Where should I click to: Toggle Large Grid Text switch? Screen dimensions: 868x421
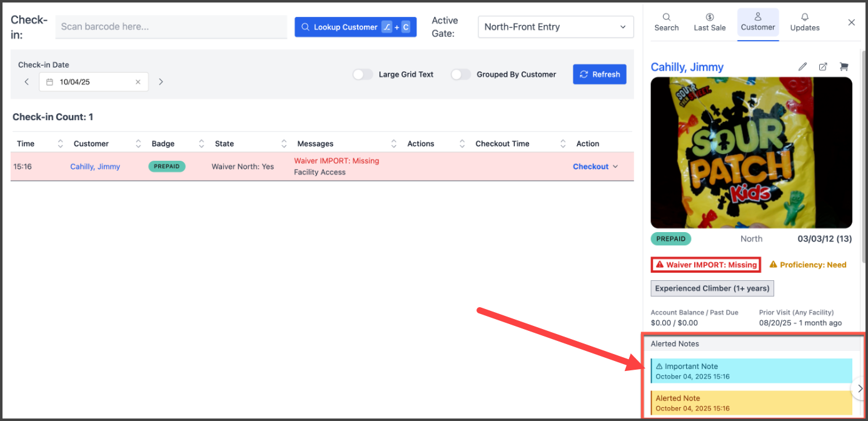tap(363, 74)
